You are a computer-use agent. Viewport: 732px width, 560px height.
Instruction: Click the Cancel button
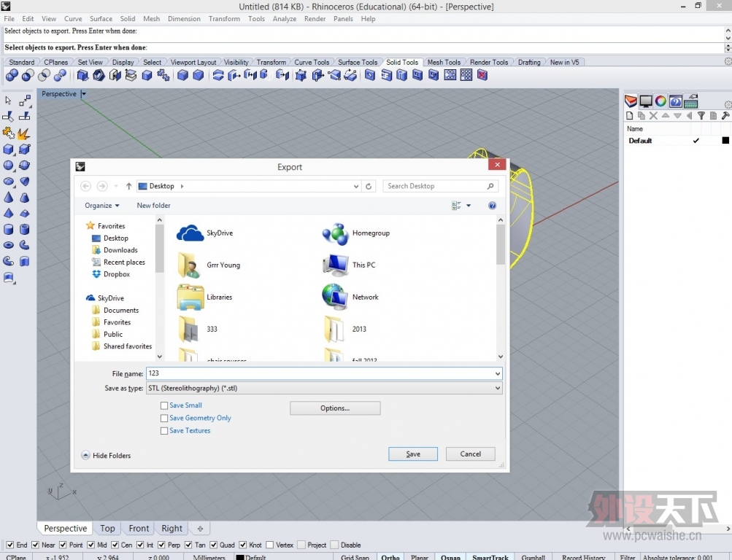click(471, 454)
